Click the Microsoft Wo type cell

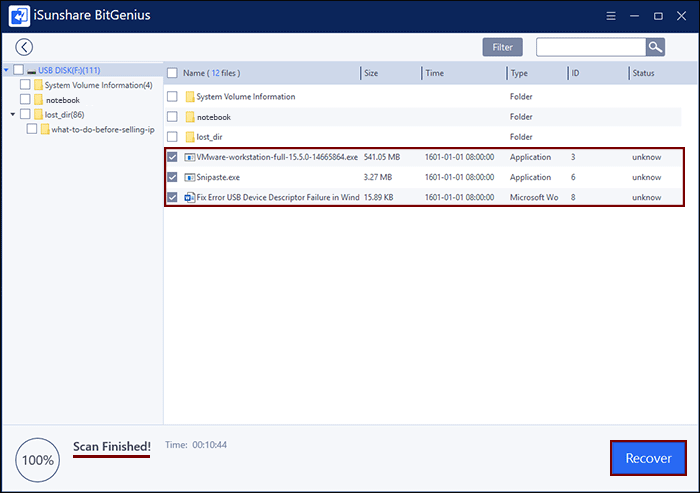[x=534, y=197]
